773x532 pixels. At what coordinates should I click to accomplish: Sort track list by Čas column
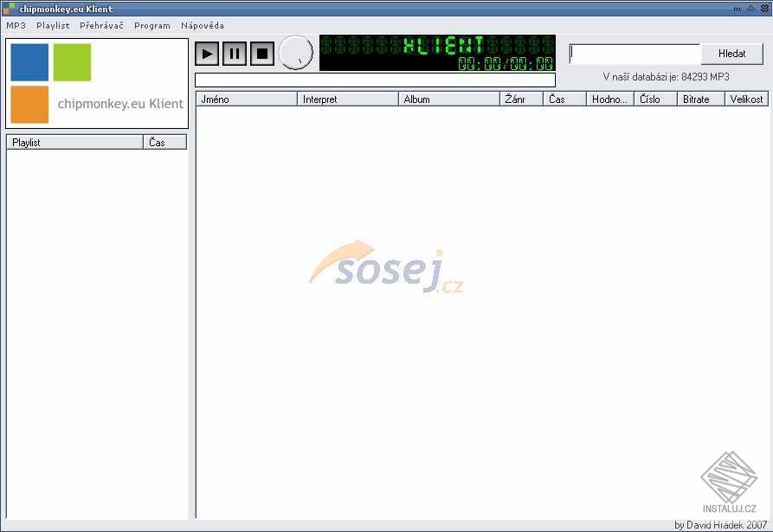pos(565,99)
